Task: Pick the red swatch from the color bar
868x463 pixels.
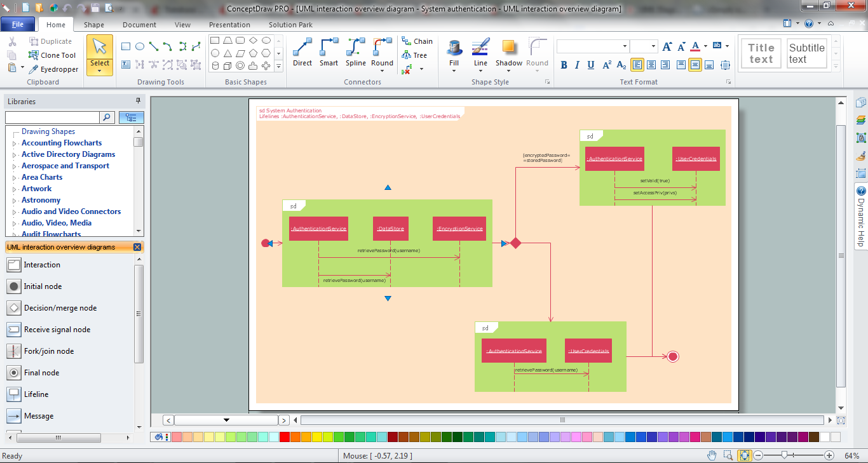Action: coord(284,438)
